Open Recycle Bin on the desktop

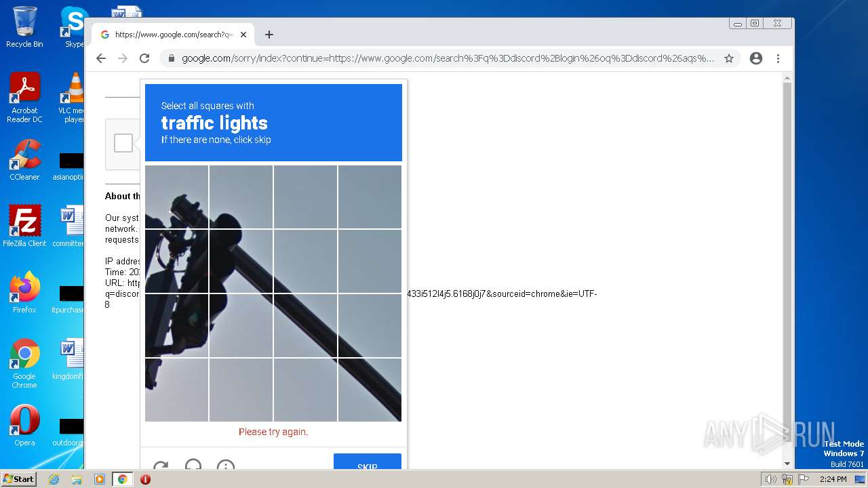24,28
